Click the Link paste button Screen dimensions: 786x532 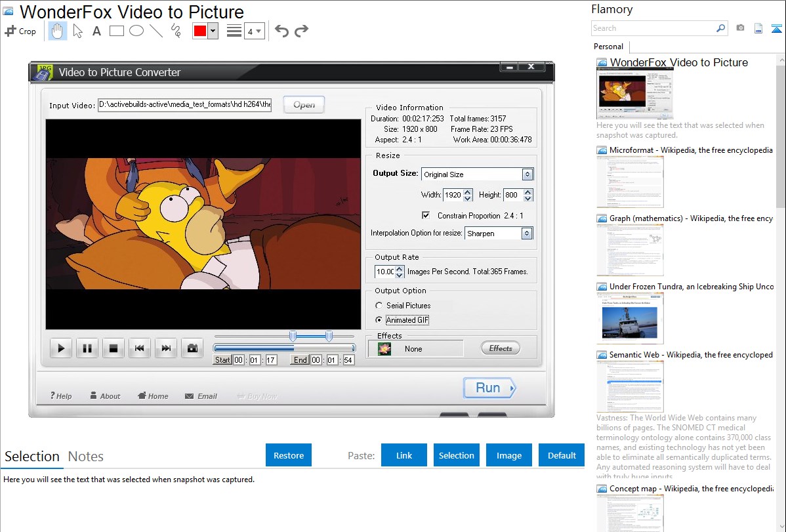click(404, 455)
